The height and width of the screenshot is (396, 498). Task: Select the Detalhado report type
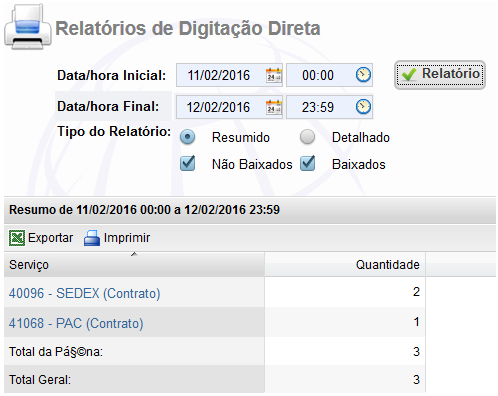pos(307,137)
